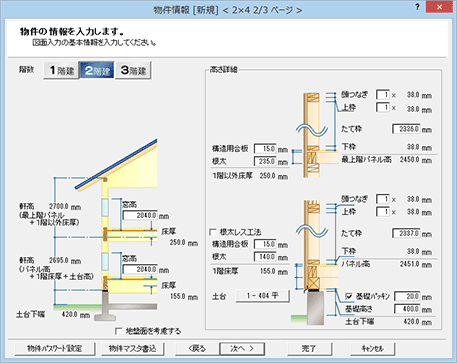The height and width of the screenshot is (363, 457).
Task: Edit upper floor 窓高 2040.0 field
Action: pyautogui.click(x=140, y=215)
